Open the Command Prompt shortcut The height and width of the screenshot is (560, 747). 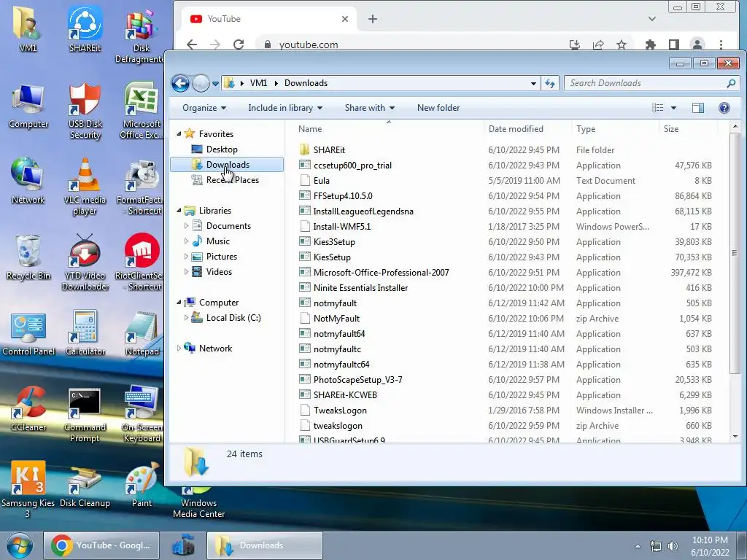click(85, 414)
